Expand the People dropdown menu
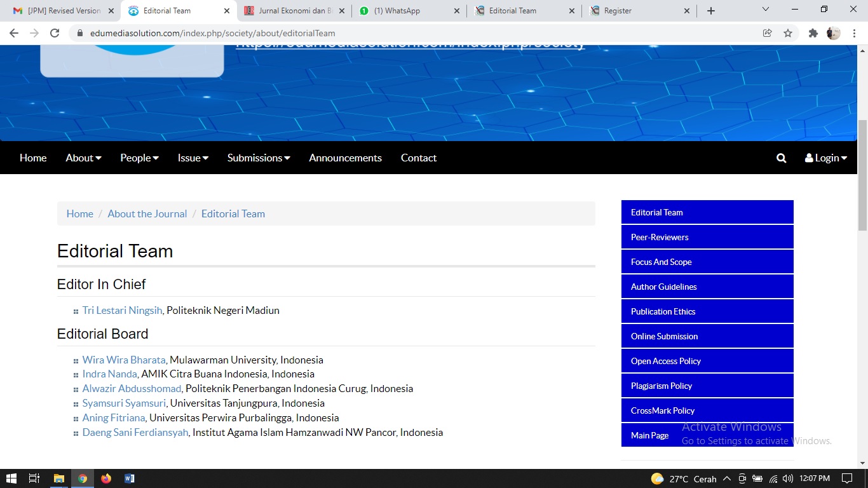Screen dimensions: 868x488 coord(139,158)
